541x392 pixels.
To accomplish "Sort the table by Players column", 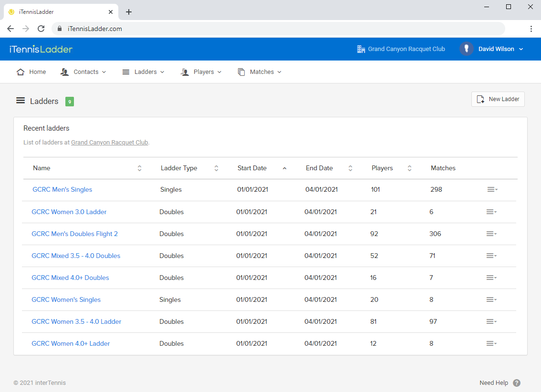I will coord(409,168).
